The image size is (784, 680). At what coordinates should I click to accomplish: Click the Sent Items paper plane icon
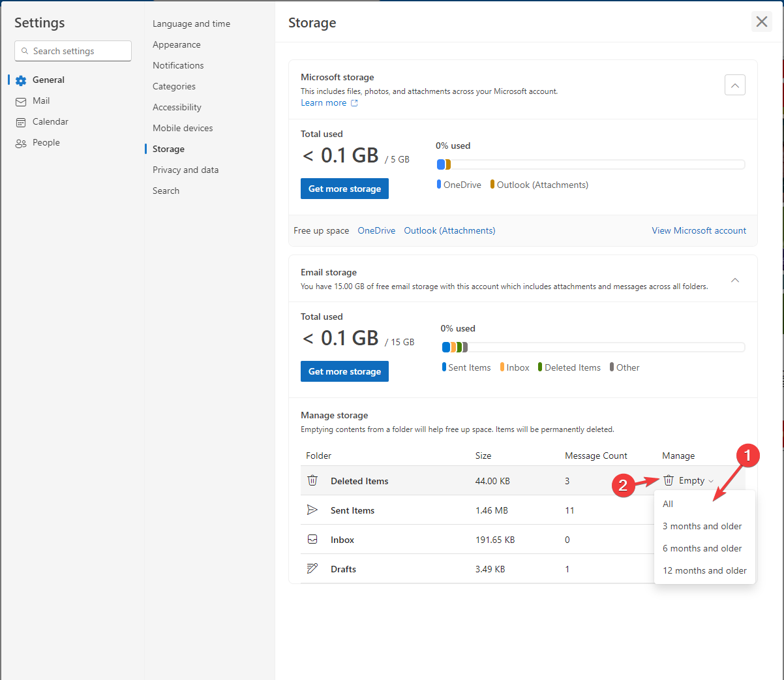click(312, 510)
